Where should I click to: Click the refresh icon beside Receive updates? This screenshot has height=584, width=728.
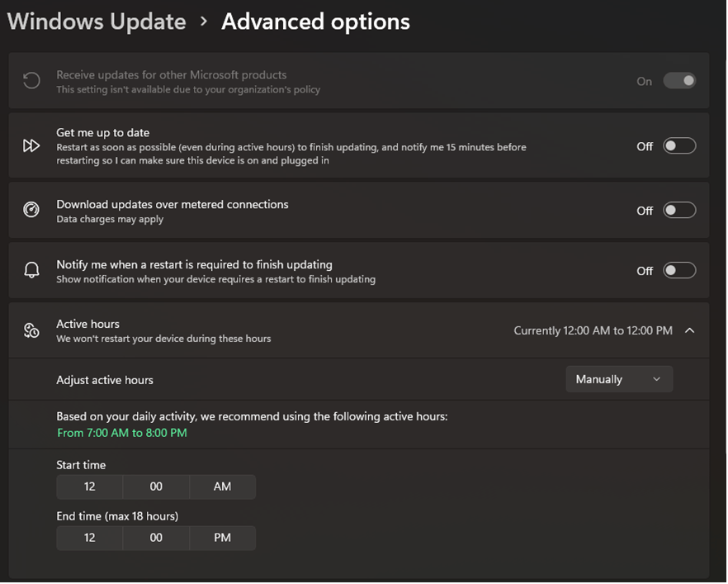[31, 81]
